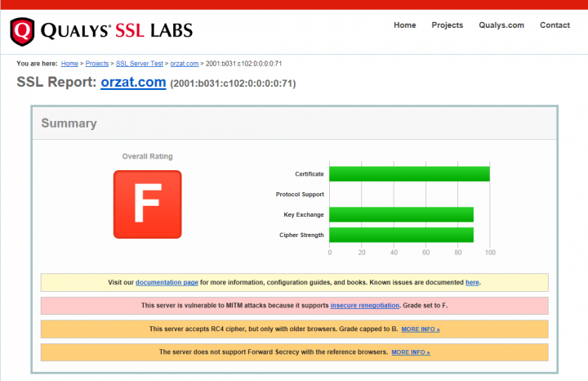Click the Certificate chart label
588x381 pixels.
click(x=309, y=174)
